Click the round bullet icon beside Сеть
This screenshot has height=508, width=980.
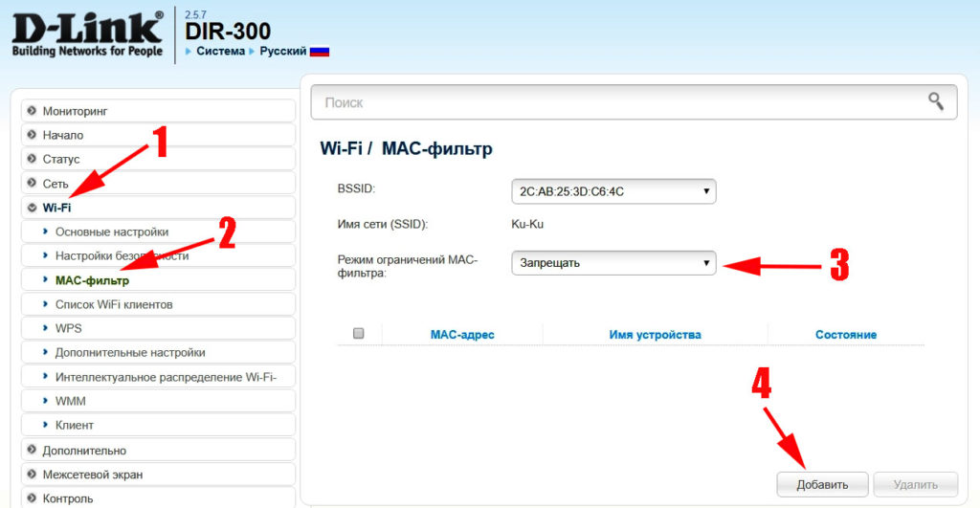(x=32, y=183)
